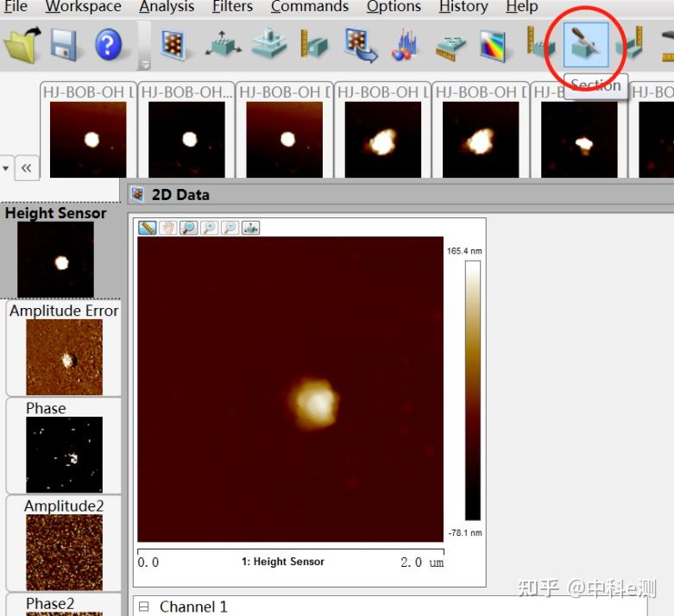Click the zoom in plus magnifier

coord(210,228)
